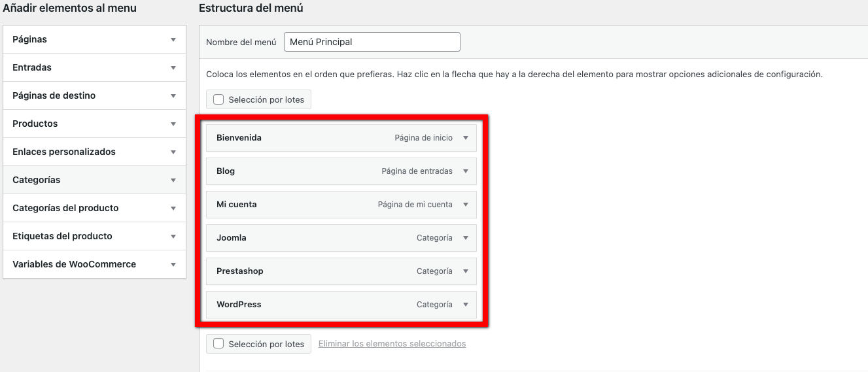Click the Prestashop menu item label

click(240, 271)
